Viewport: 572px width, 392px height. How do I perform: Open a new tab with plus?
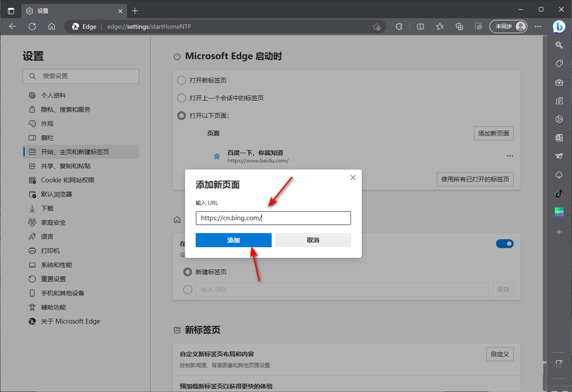135,11
